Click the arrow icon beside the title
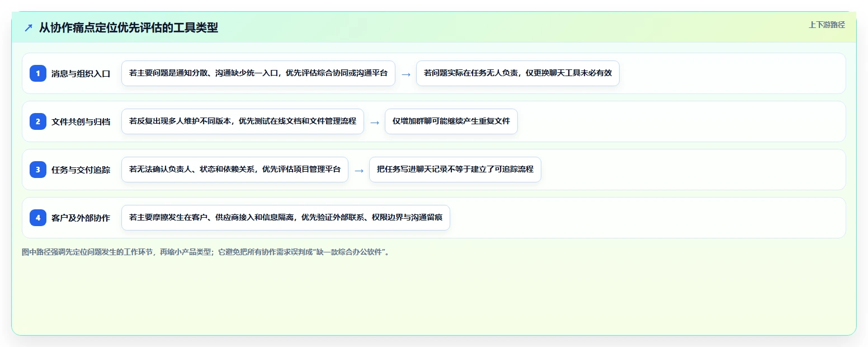 coord(29,28)
